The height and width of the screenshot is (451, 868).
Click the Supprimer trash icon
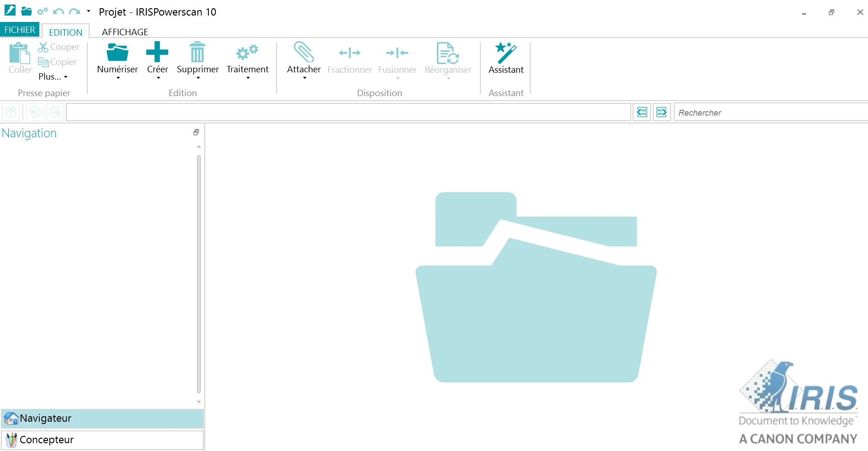(197, 52)
